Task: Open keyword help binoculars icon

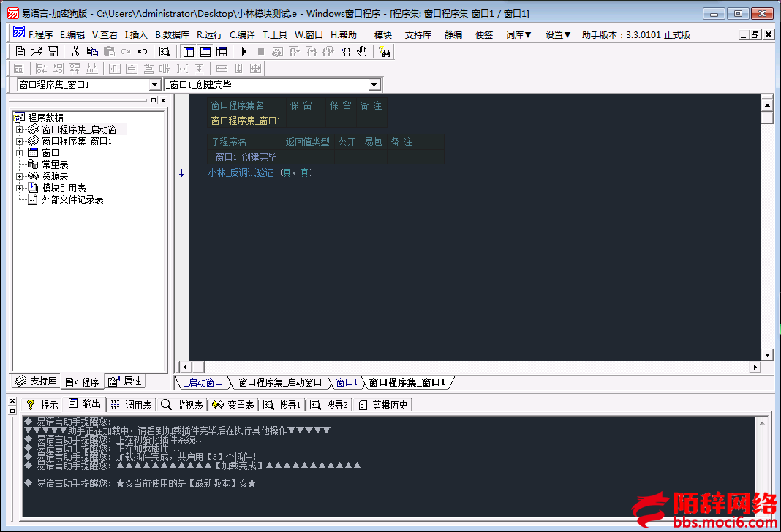Action: click(384, 51)
